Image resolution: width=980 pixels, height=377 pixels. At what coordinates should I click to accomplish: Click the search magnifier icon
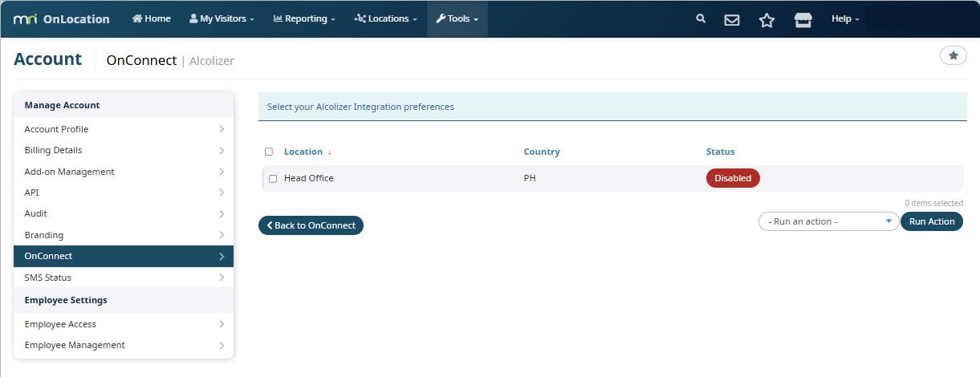(701, 18)
